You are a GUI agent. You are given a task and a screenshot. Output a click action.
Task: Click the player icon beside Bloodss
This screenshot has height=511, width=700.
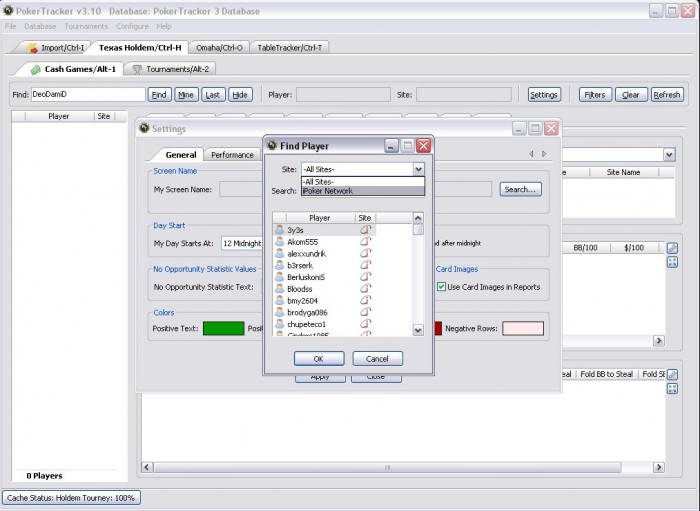pyautogui.click(x=279, y=289)
